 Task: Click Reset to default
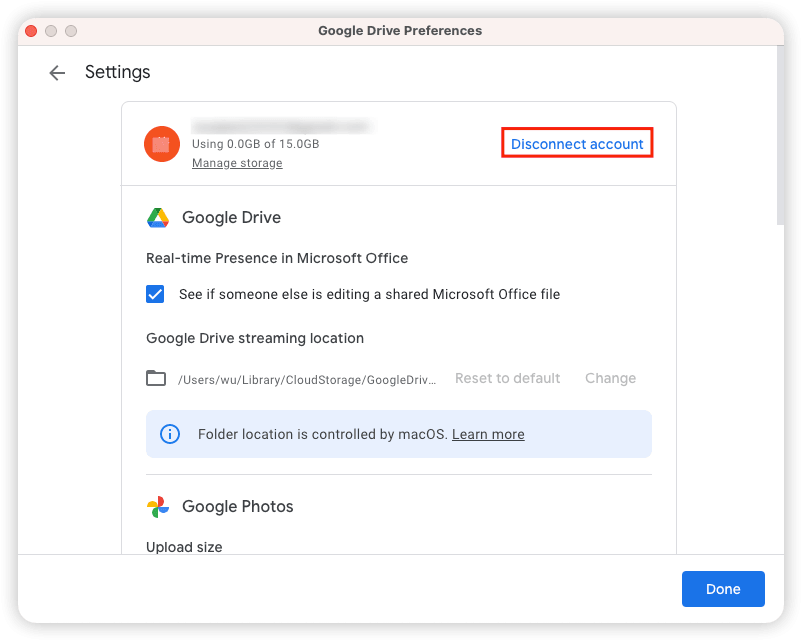pyautogui.click(x=507, y=378)
